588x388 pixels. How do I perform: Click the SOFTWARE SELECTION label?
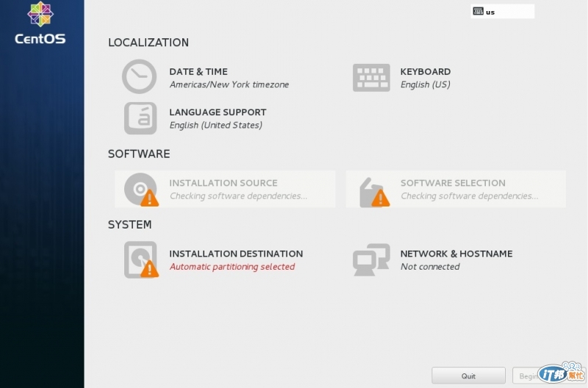453,183
